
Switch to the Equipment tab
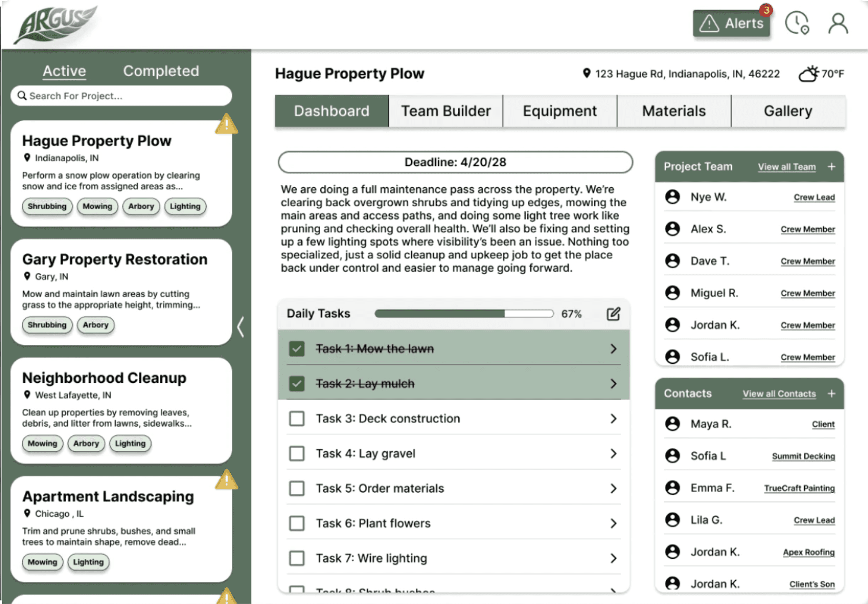coord(560,111)
